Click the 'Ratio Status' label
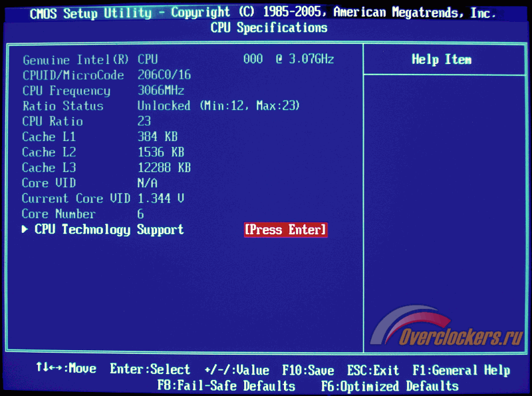The image size is (532, 396). (63, 106)
